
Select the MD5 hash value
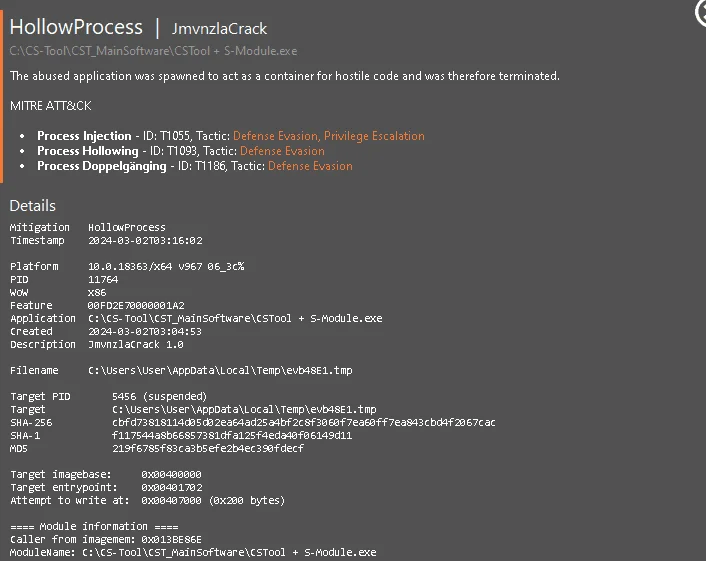[208, 448]
